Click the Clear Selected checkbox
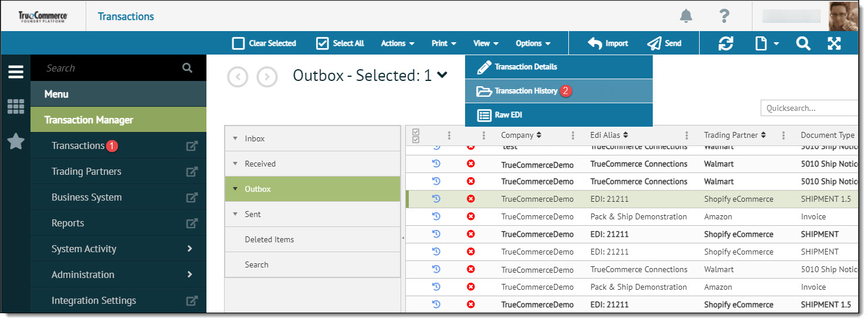This screenshot has width=868, height=322. pos(238,43)
